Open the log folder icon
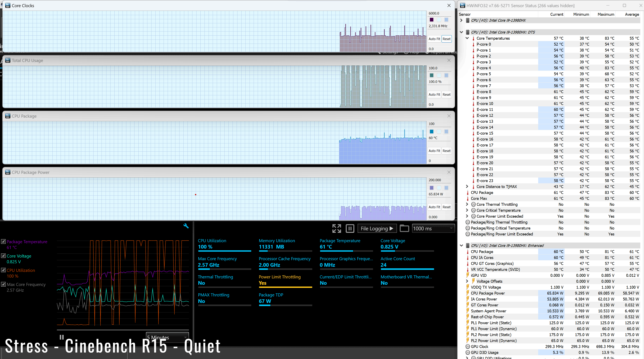644x359 pixels. [404, 228]
